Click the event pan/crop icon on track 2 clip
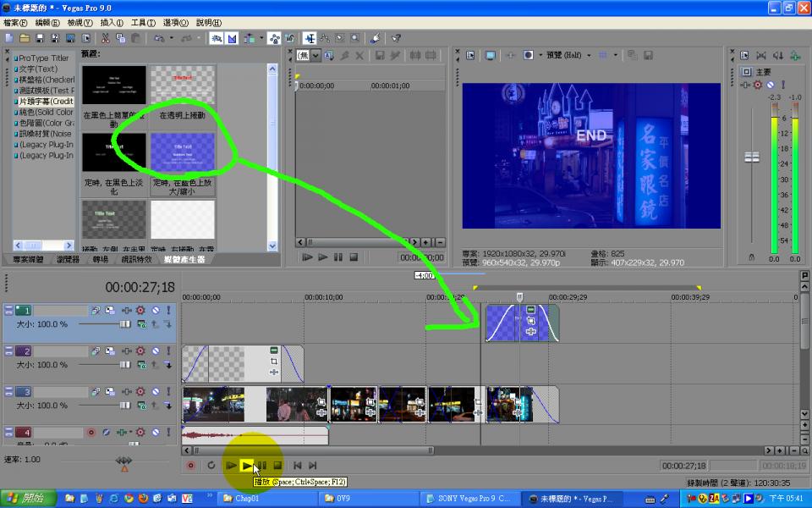812x508 pixels. (x=273, y=362)
